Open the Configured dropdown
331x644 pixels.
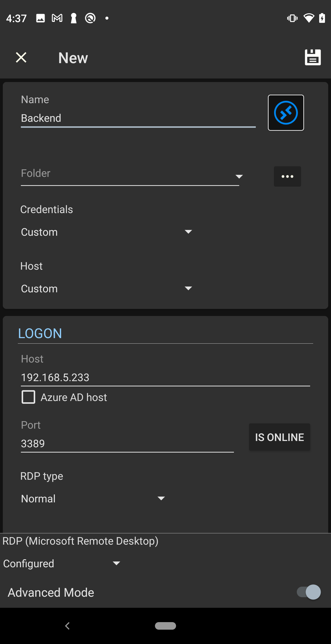tap(62, 563)
